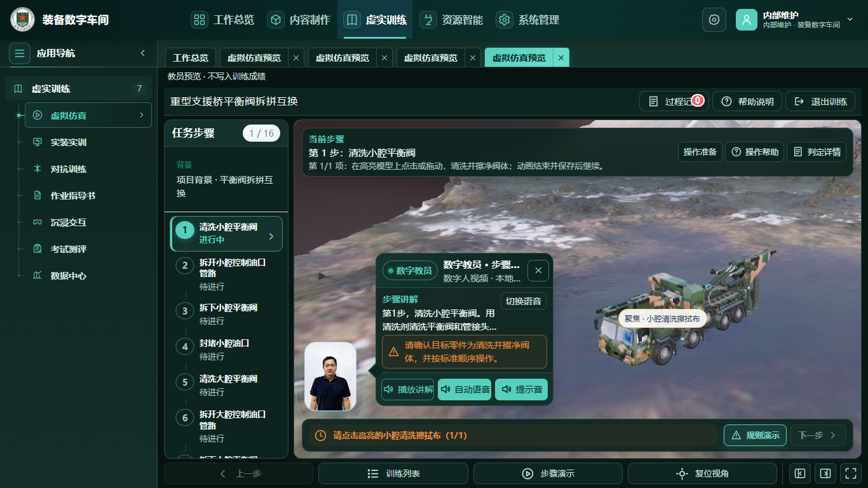The image size is (868, 488).
Task: Collapse right panel using the bottom-bar icon
Action: pyautogui.click(x=825, y=473)
